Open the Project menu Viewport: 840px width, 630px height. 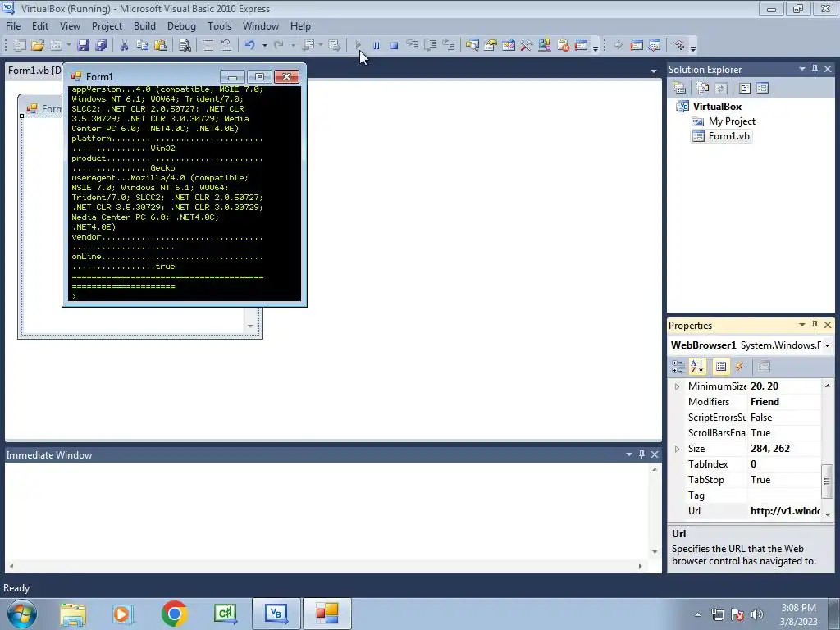tap(107, 26)
